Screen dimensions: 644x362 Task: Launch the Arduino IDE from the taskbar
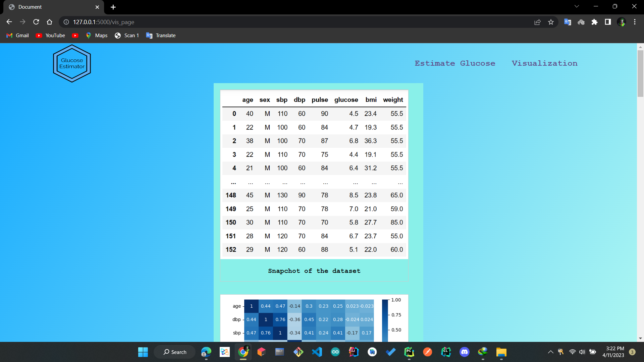[x=335, y=352]
